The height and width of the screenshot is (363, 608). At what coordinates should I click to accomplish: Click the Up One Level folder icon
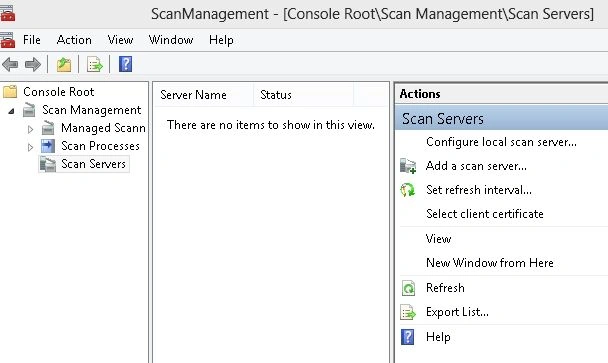64,64
